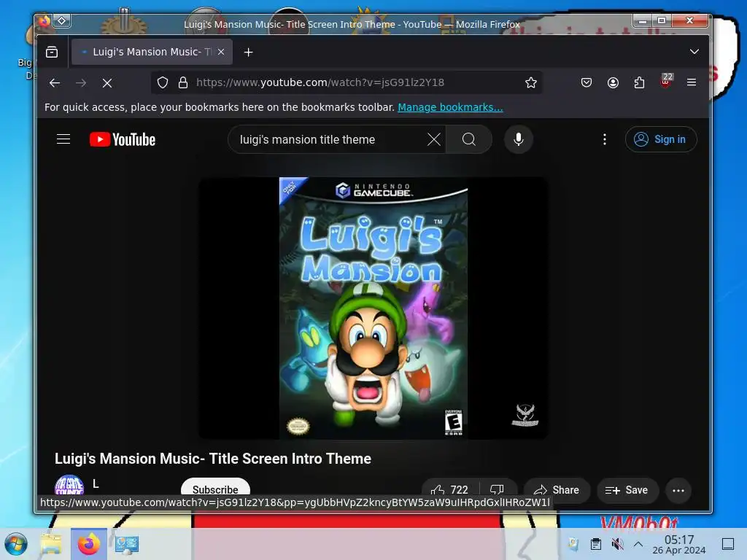
Task: Open Firefox window menu icon in titlebar
Action: click(x=44, y=20)
